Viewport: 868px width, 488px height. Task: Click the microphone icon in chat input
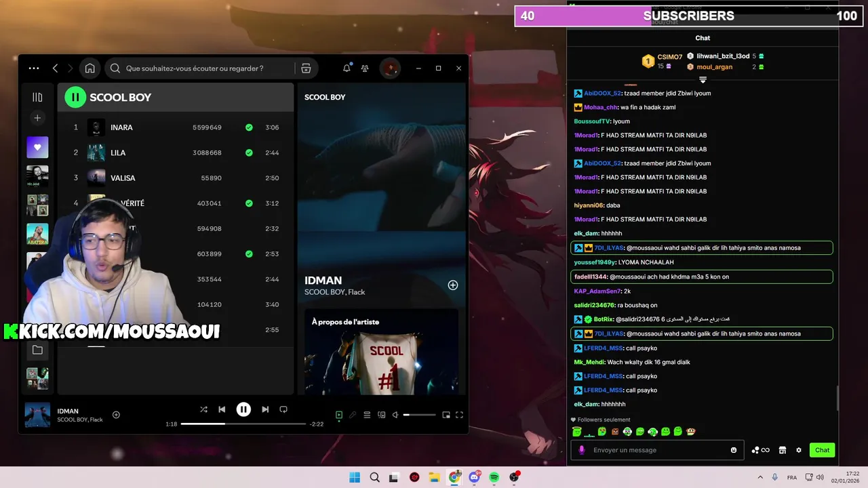(x=581, y=450)
